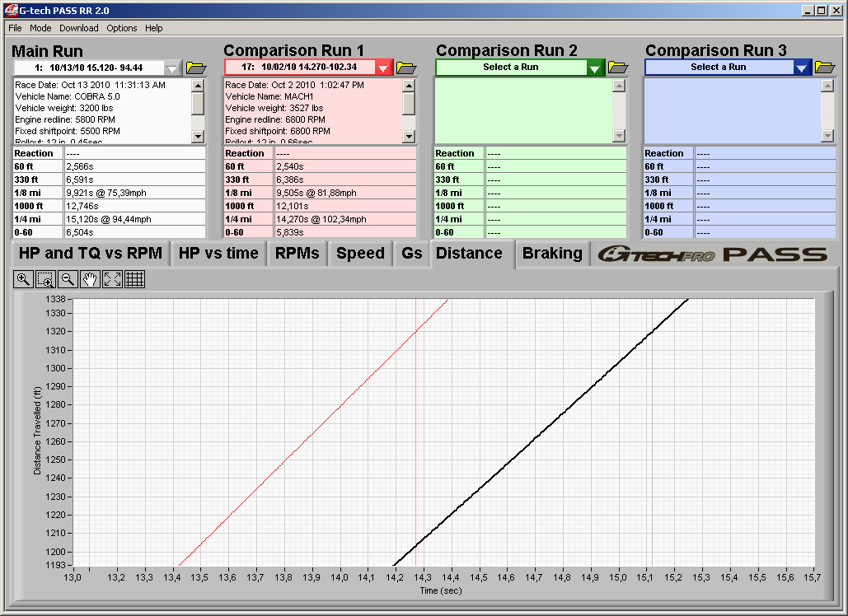Click Main Run 1000 ft value '12,746s'
The height and width of the screenshot is (616, 848).
(82, 206)
